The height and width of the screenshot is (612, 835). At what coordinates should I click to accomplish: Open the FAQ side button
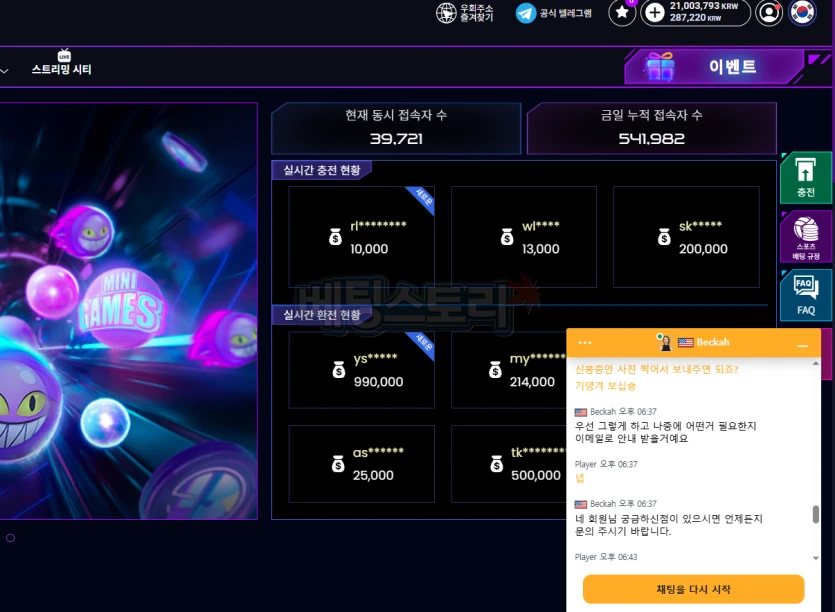[x=805, y=296]
